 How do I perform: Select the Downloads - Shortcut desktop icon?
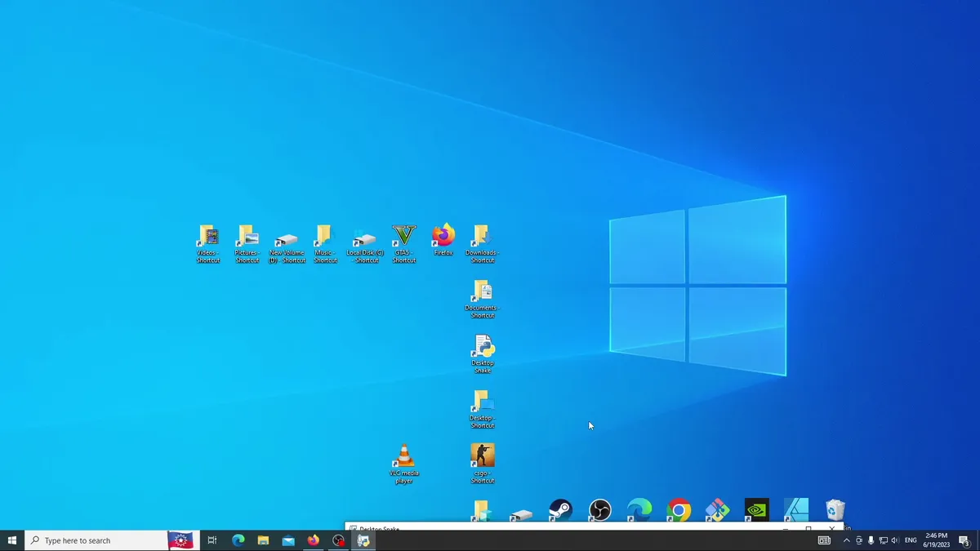pos(483,243)
